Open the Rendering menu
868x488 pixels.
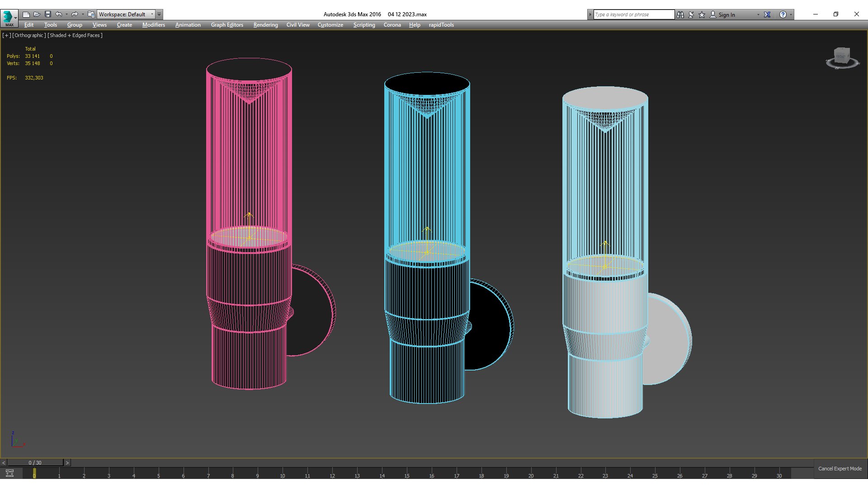[x=265, y=25]
